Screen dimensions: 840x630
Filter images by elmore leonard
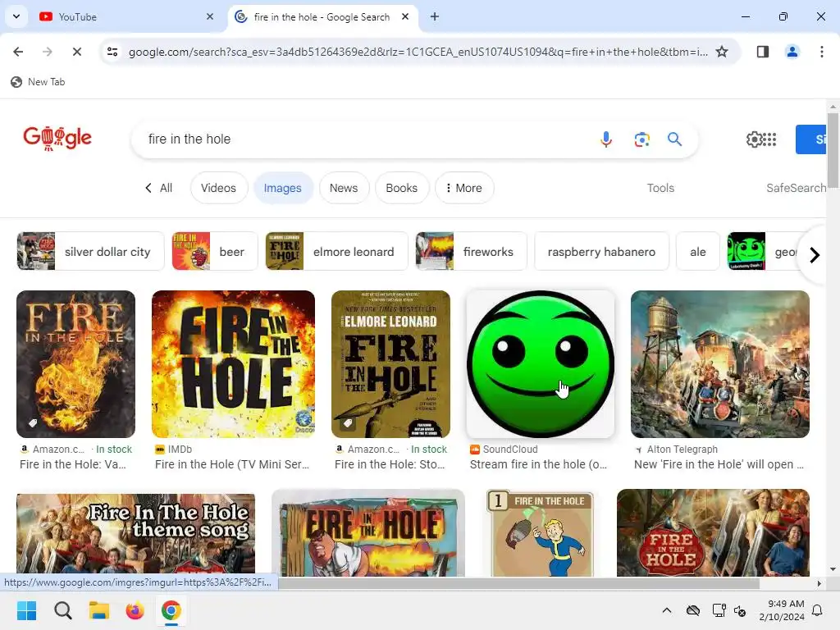pos(336,251)
